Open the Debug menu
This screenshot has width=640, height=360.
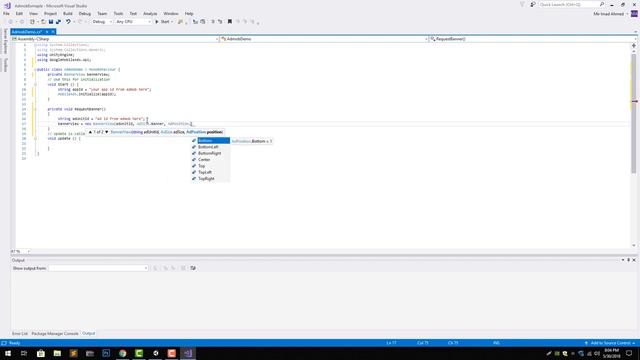84,13
